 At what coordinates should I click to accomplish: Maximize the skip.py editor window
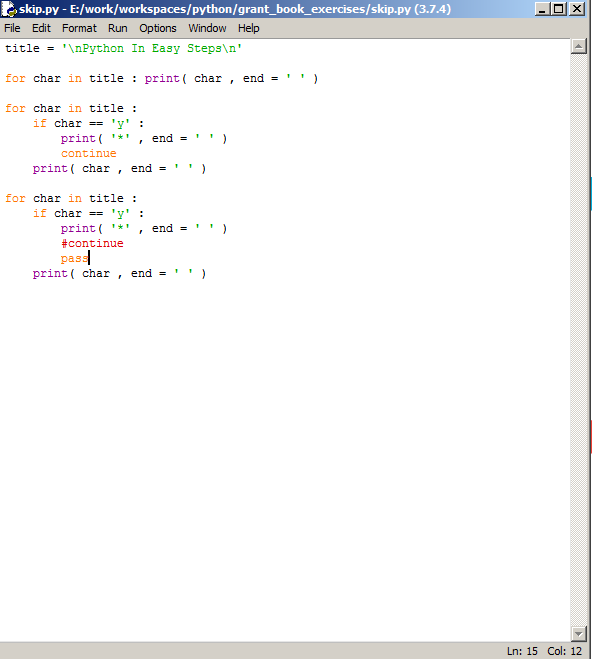point(559,9)
